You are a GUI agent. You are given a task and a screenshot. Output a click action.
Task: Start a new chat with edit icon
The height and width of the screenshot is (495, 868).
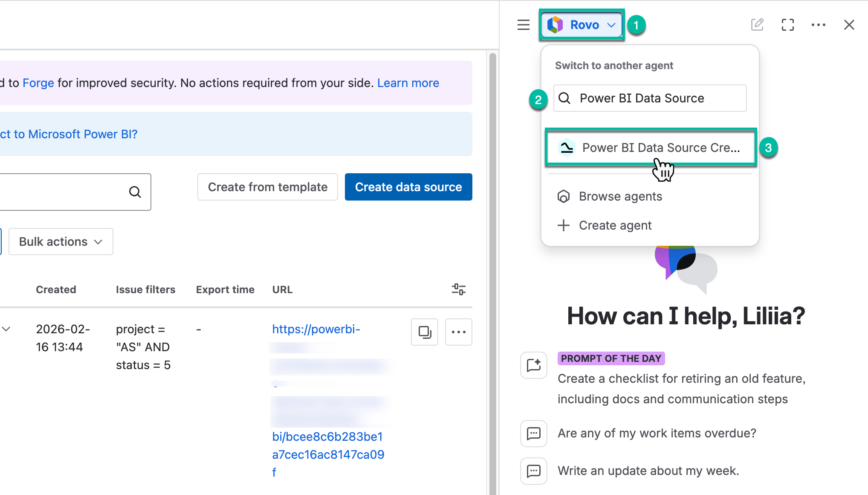click(757, 25)
